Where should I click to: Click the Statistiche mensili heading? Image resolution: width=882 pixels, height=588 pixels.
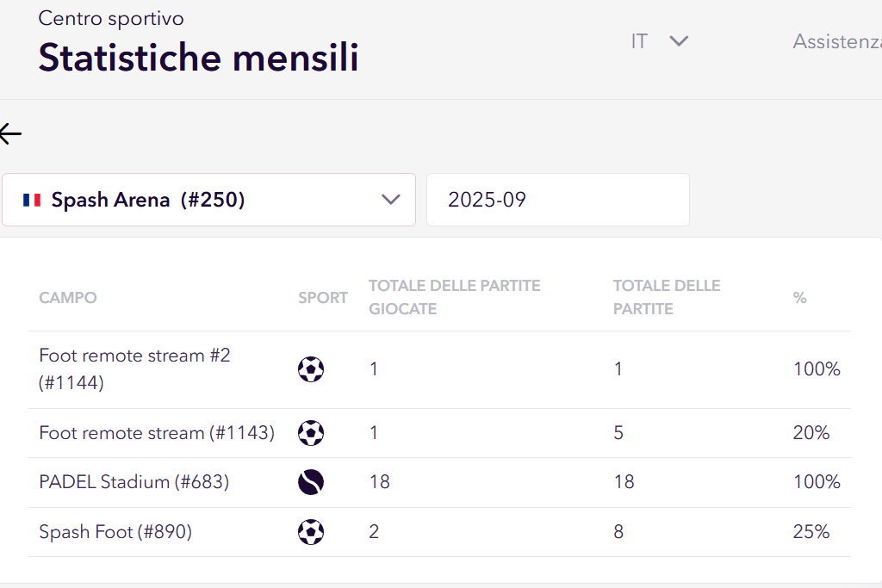[198, 57]
